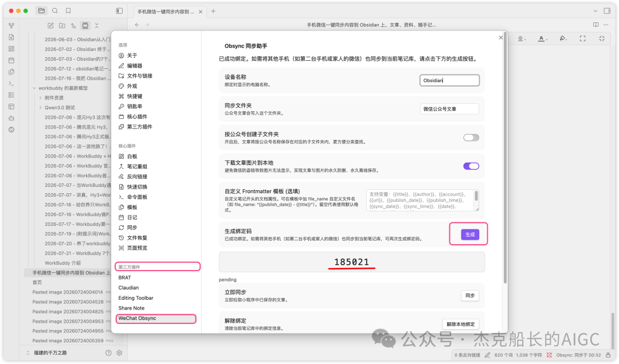Click the pencil edit icon in status bar
Image resolution: width=619 pixels, height=364 pixels.
[x=488, y=355]
